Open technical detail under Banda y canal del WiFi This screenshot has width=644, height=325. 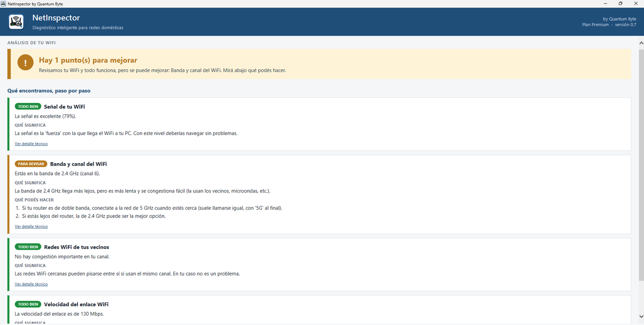point(31,226)
